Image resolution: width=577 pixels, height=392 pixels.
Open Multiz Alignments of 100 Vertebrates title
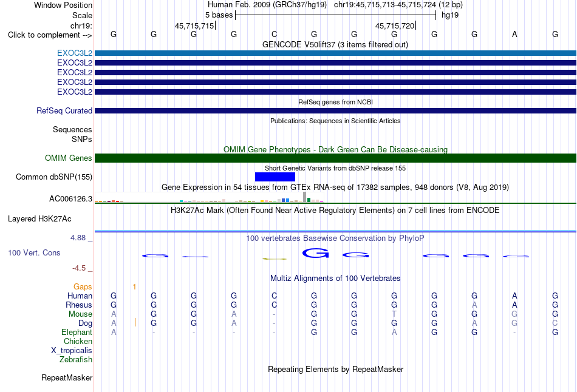tap(335, 279)
